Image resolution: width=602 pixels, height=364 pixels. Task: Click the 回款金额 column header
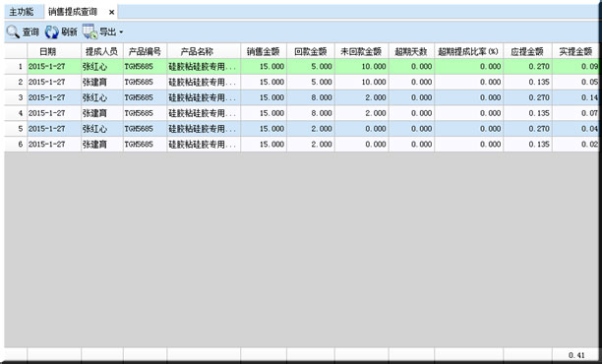coord(311,51)
